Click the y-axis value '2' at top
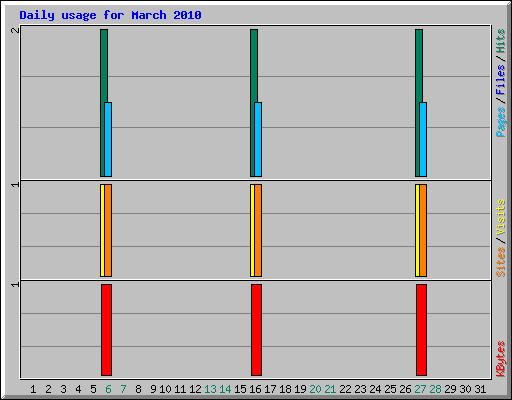The width and height of the screenshot is (512, 400). (15, 30)
